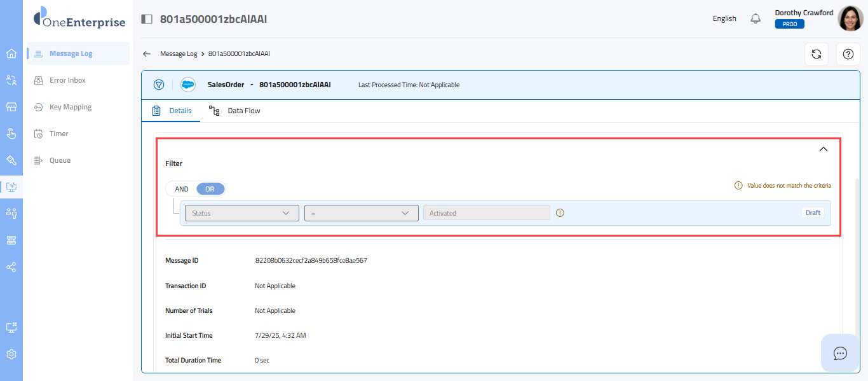The height and width of the screenshot is (381, 868).
Task: Open Error Inbox in sidebar
Action: point(67,80)
